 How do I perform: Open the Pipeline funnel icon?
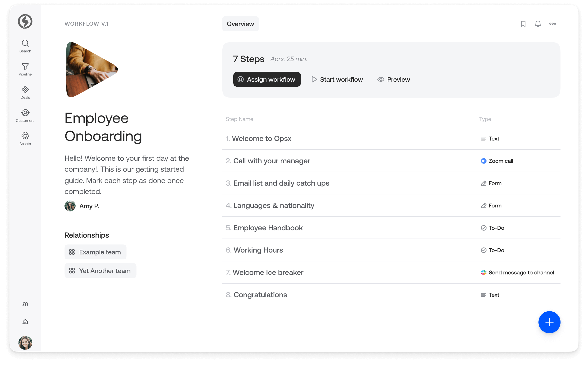(x=25, y=69)
